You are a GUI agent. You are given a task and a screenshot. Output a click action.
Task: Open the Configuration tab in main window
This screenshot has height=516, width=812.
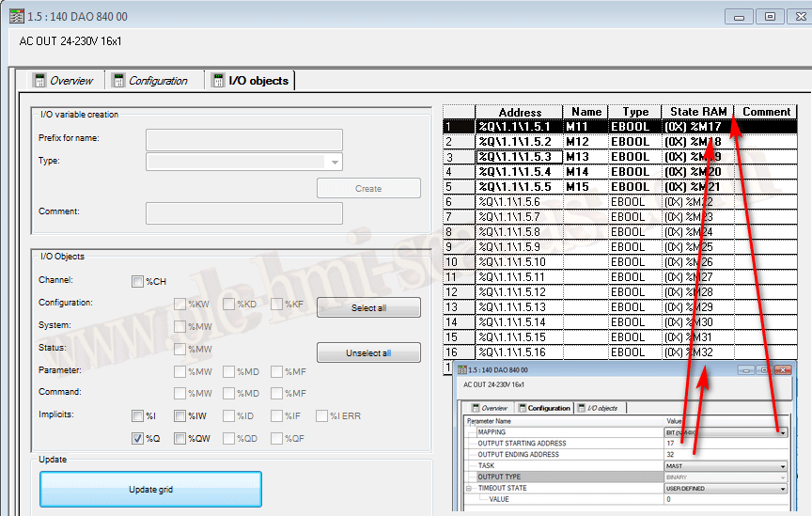pos(158,81)
